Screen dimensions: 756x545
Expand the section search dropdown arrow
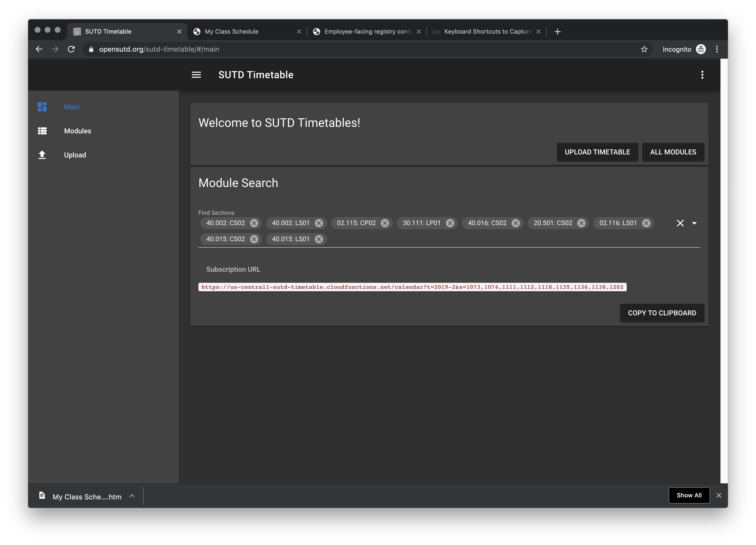695,223
